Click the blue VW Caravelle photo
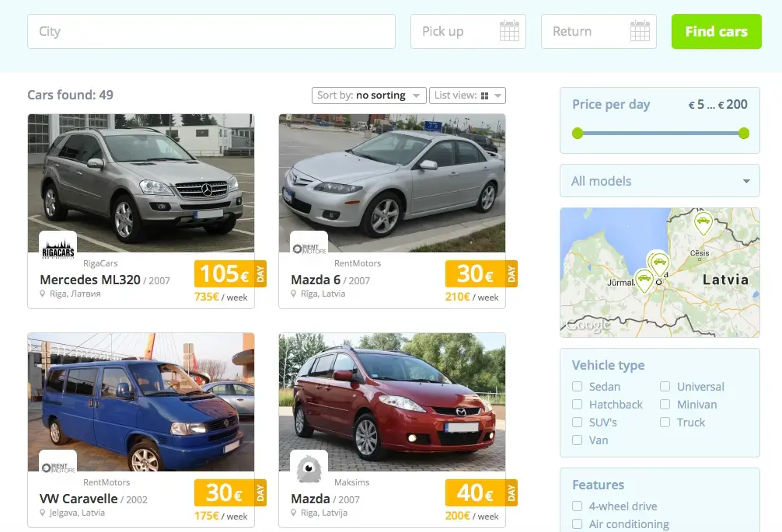Screen dimensions: 782x532 pos(141,402)
